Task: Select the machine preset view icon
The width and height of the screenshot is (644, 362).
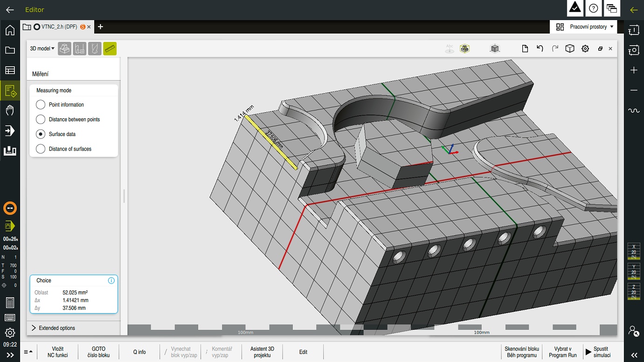Action: (79, 48)
